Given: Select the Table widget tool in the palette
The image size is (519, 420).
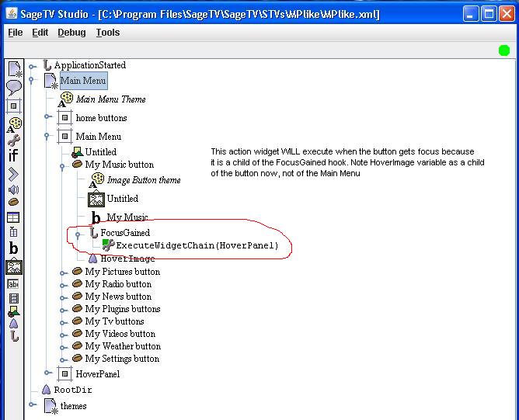Looking at the screenshot, I should pyautogui.click(x=14, y=218).
